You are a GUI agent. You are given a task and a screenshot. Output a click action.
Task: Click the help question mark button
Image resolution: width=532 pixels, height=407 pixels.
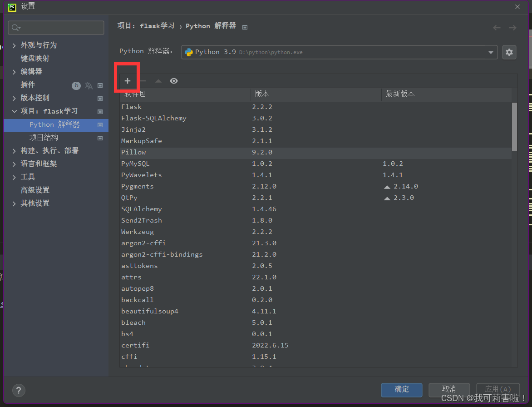click(x=19, y=390)
